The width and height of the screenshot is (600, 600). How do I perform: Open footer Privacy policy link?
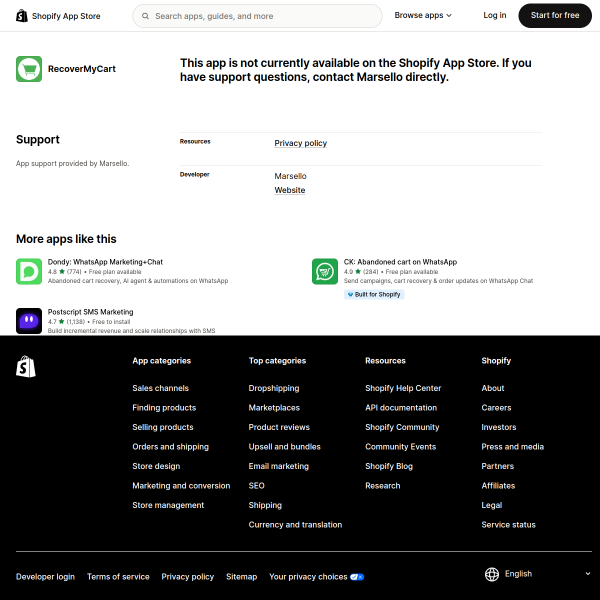pos(188,577)
